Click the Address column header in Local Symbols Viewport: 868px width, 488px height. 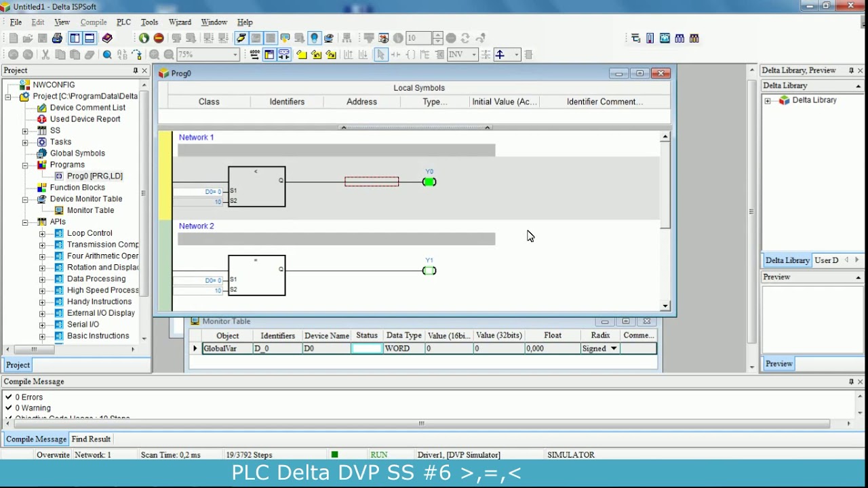(x=361, y=102)
